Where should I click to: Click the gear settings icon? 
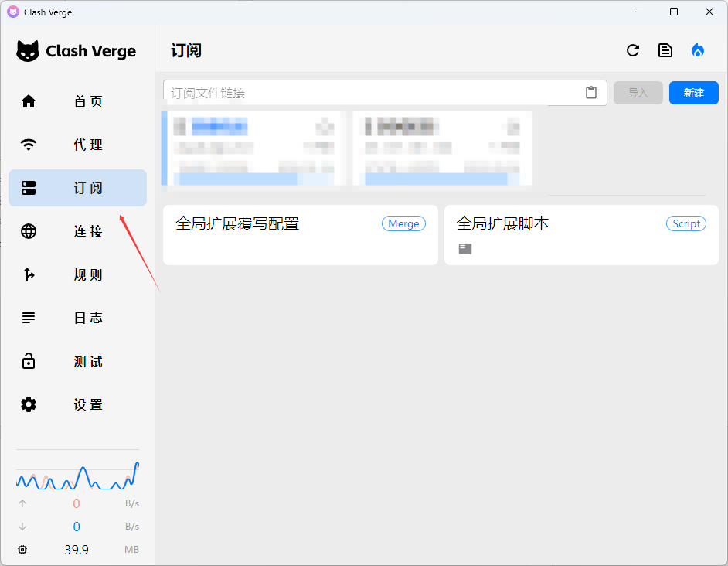click(29, 404)
